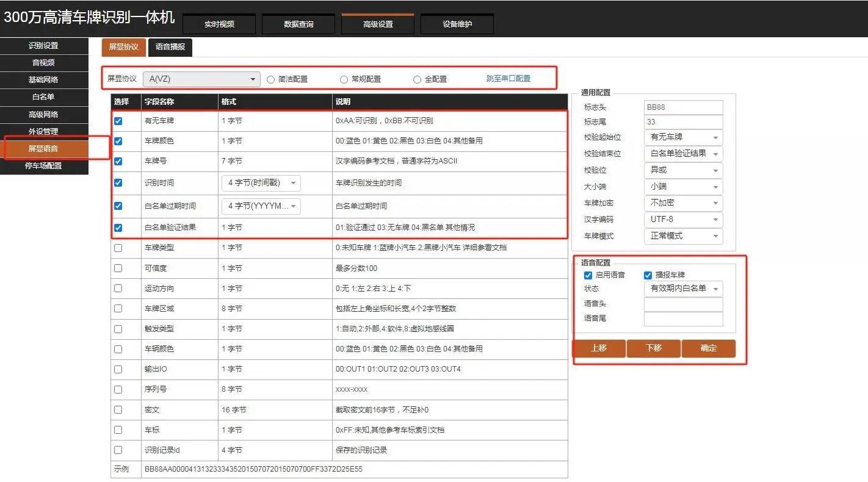The width and height of the screenshot is (868, 482).
Task: Switch to the 设备维护 tab
Action: click(x=457, y=24)
